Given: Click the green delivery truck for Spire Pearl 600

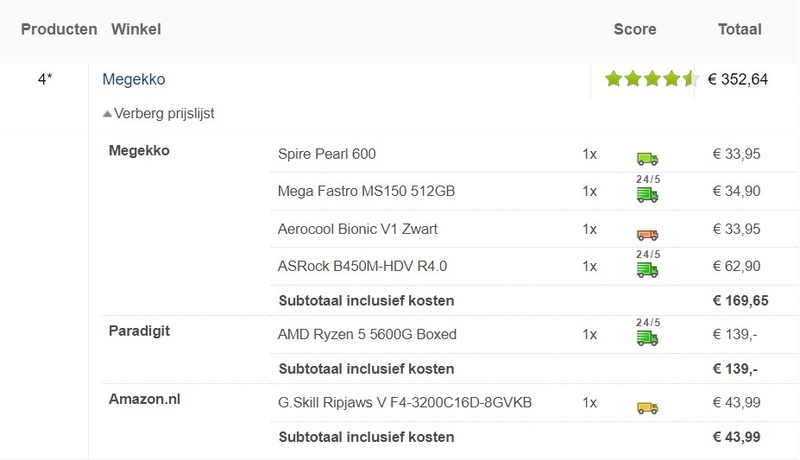Looking at the screenshot, I should pos(647,159).
